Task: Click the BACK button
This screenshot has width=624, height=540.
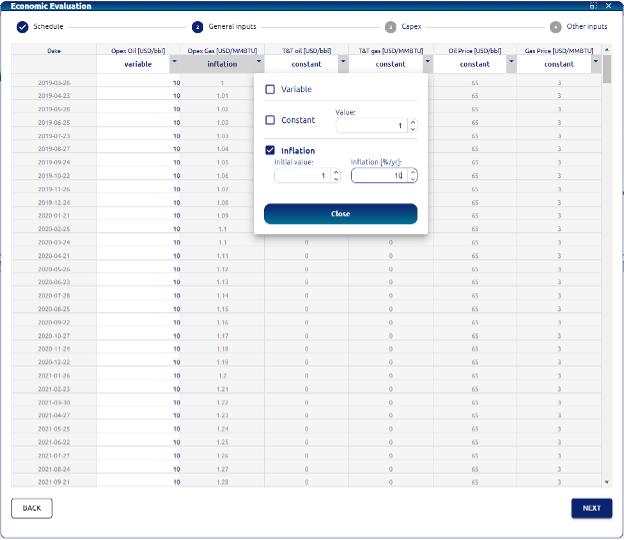Action: 32,508
